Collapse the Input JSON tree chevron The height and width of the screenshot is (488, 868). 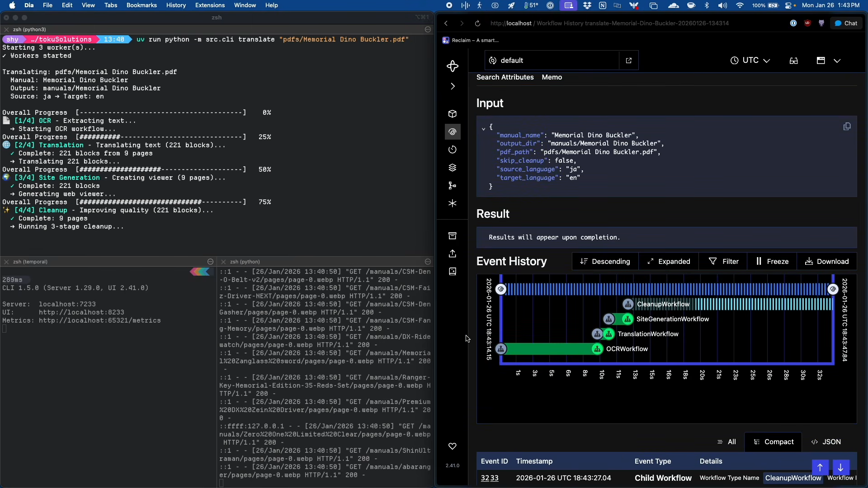[x=483, y=128]
